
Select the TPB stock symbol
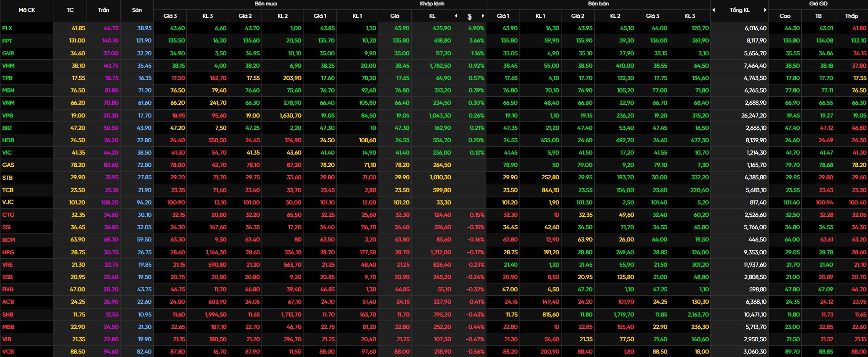pyautogui.click(x=7, y=78)
